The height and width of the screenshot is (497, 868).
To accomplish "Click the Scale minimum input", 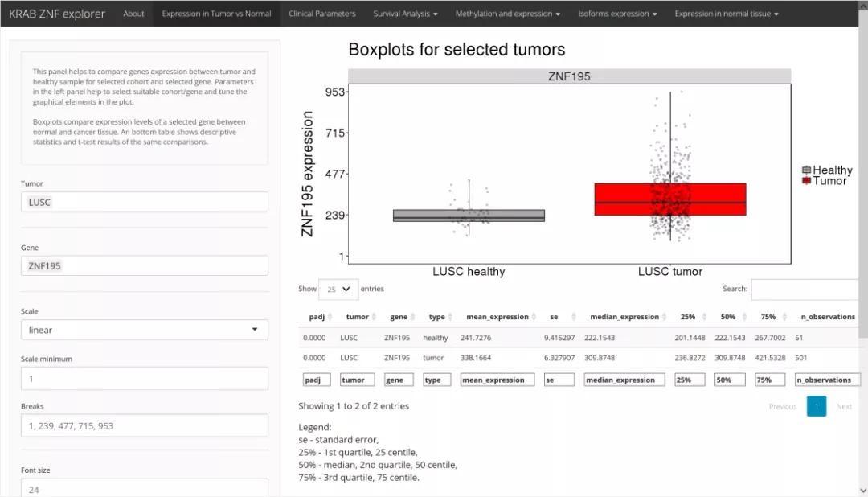I will pyautogui.click(x=145, y=379).
